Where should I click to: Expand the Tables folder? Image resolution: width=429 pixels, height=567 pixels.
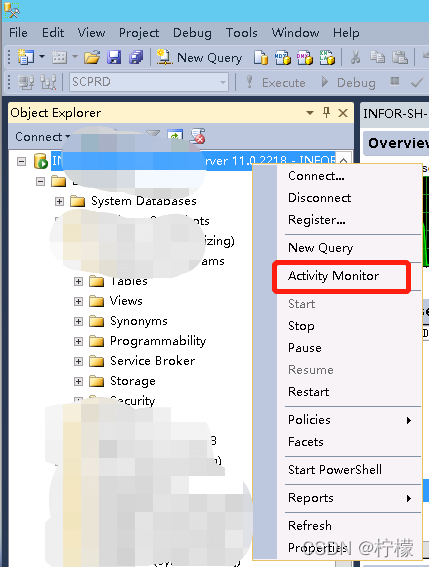coord(78,281)
